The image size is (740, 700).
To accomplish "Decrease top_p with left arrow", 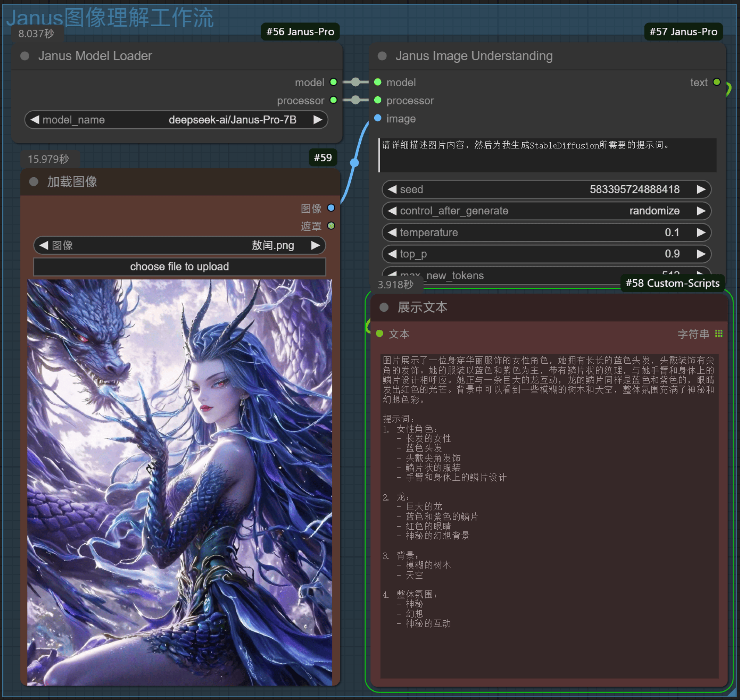I will (x=392, y=254).
